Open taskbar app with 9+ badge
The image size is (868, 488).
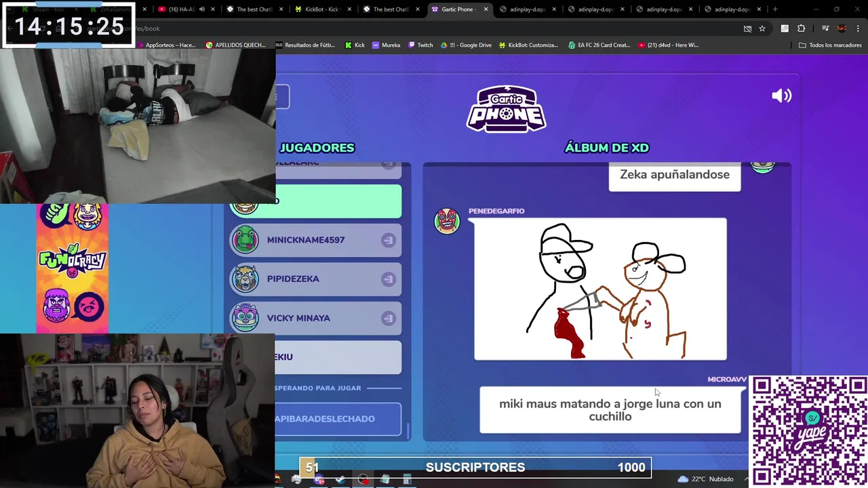(x=319, y=479)
